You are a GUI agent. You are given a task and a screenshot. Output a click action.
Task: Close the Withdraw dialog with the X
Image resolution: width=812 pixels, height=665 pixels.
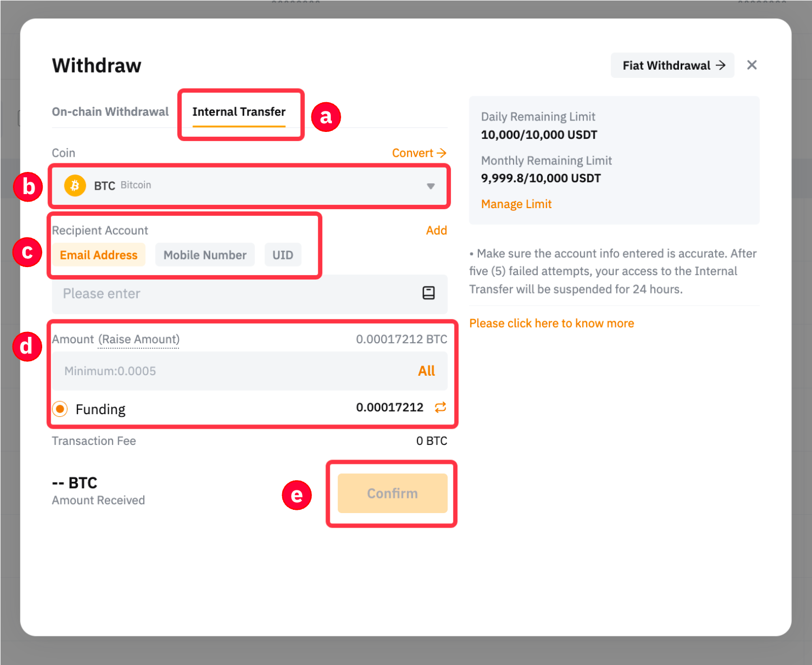(751, 65)
